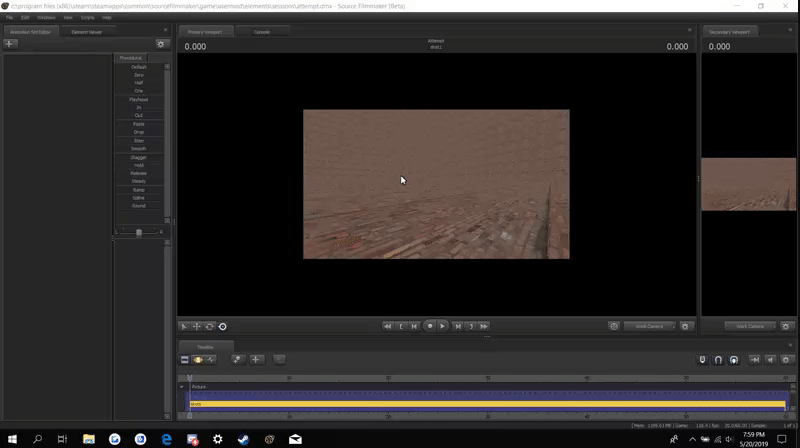Step forward one frame
800x448 pixels.
(x=458, y=327)
